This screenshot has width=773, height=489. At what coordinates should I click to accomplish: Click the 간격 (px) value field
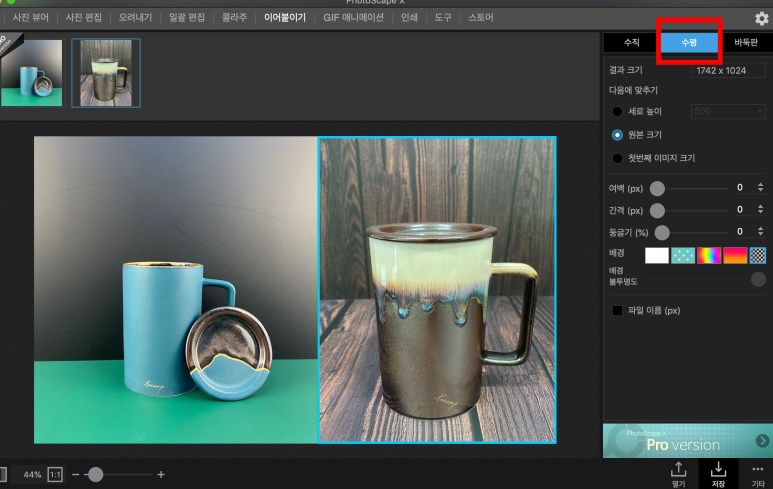[x=740, y=210]
